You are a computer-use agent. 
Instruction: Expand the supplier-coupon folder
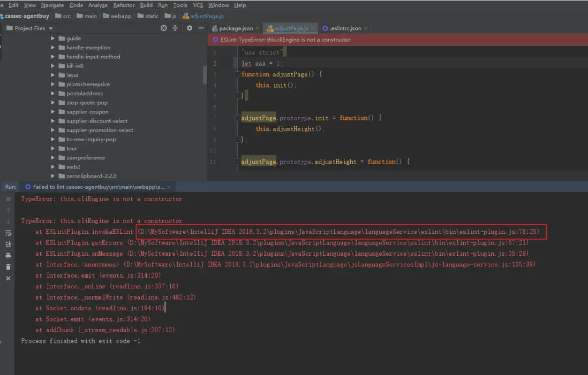click(53, 112)
